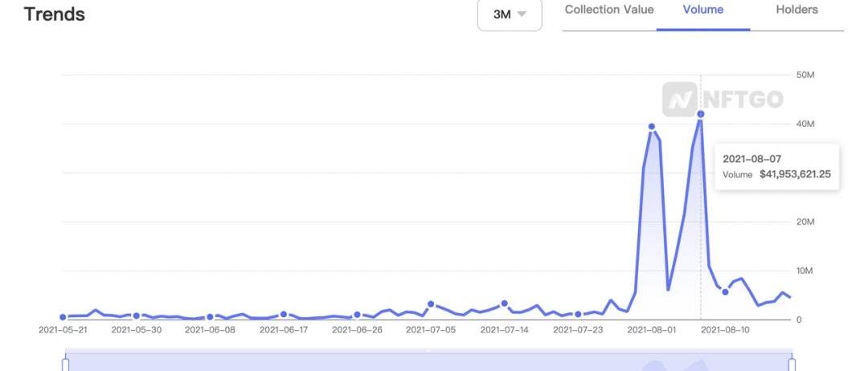Viewport: 868px width, 371px height.
Task: Click the highlighted 2021-08-07 peak point
Action: click(x=701, y=114)
